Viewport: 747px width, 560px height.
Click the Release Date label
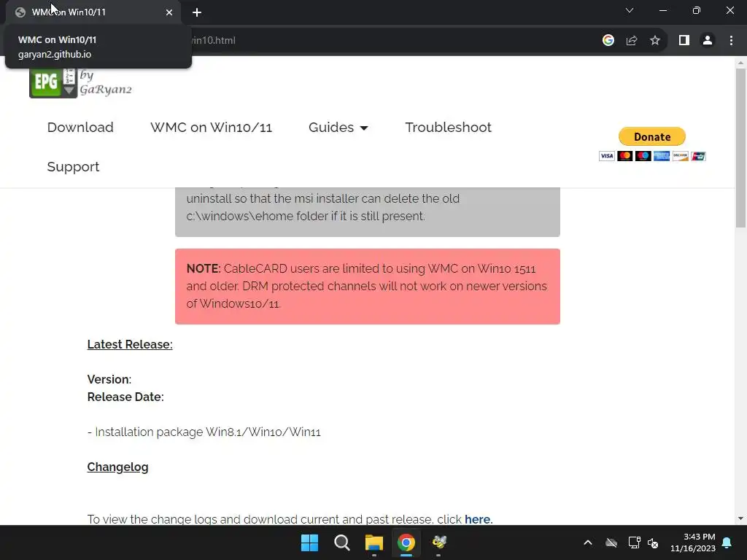click(x=125, y=397)
